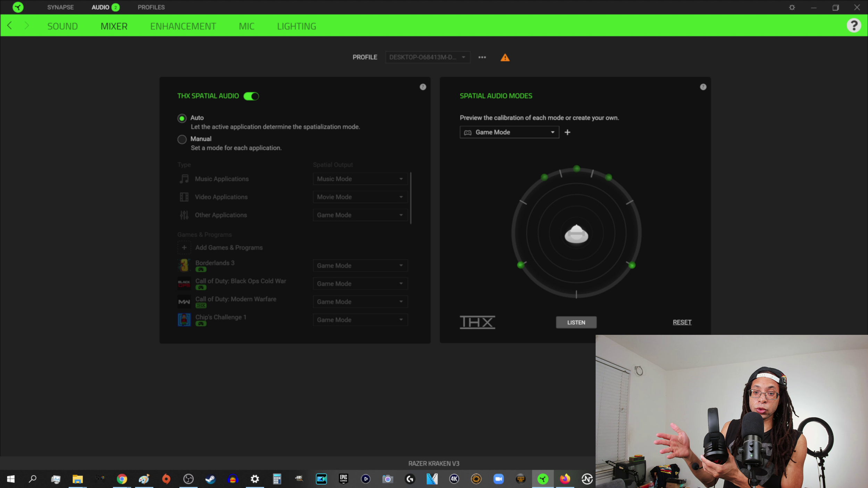This screenshot has width=868, height=488.
Task: Click the orange warning triangle
Action: (505, 58)
